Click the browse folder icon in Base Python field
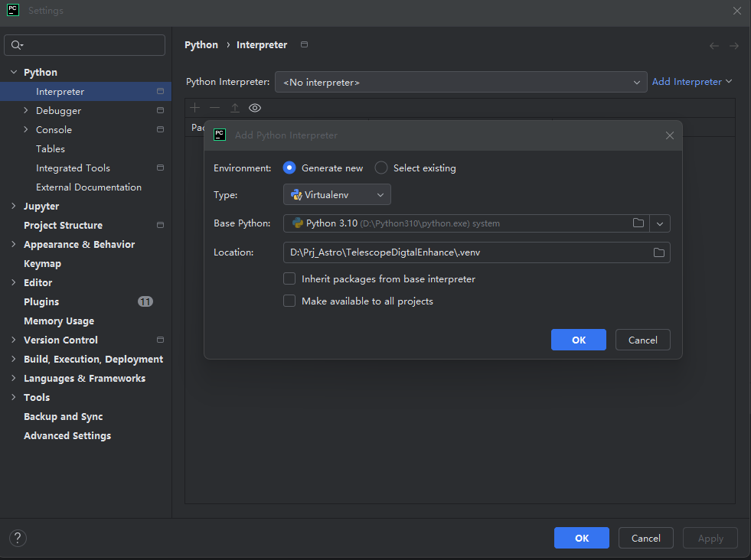 point(638,223)
